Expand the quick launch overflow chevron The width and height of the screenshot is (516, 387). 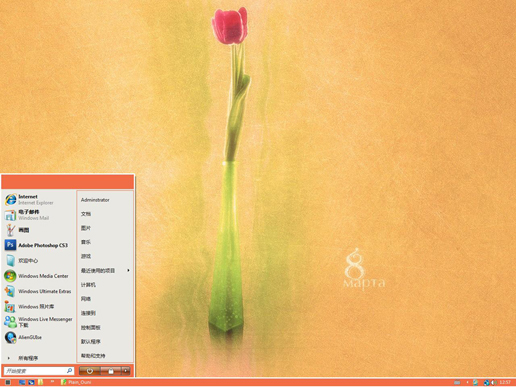tap(52, 381)
